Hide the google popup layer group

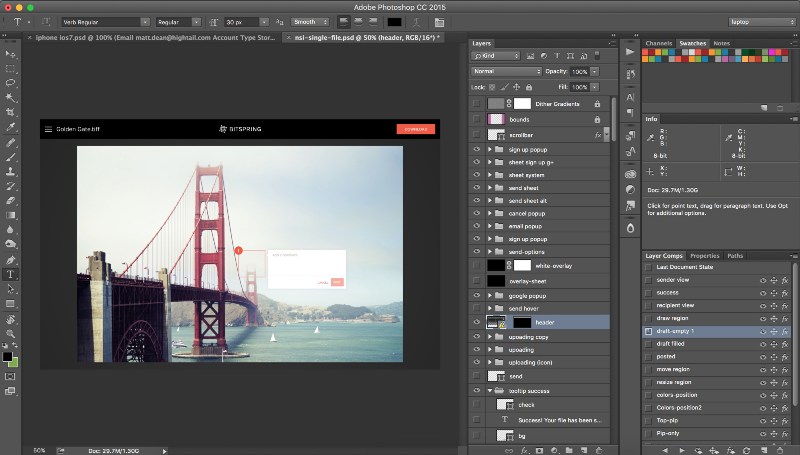coord(477,295)
